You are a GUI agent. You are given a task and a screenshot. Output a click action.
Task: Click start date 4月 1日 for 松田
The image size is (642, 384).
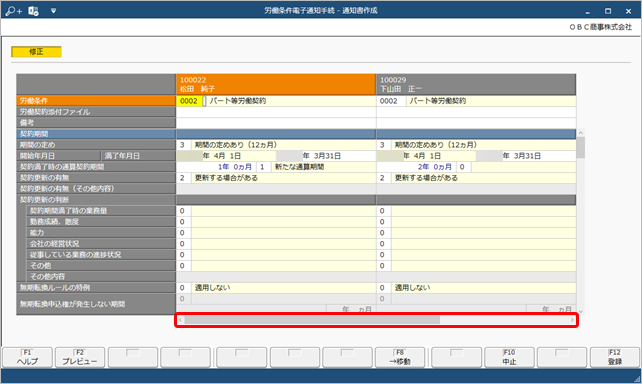tap(226, 156)
